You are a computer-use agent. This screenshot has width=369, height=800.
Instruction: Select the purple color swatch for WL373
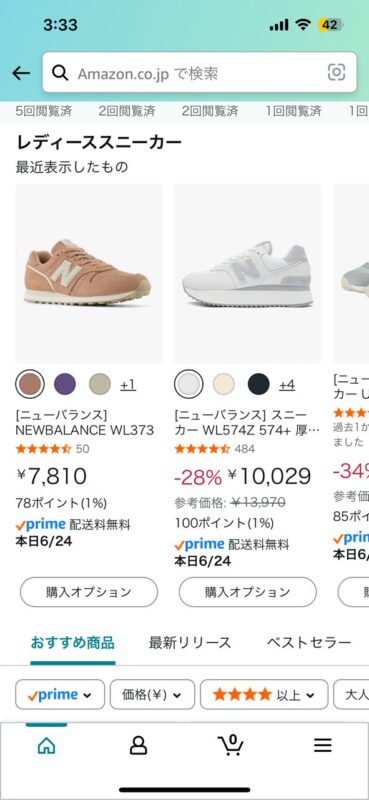65,384
